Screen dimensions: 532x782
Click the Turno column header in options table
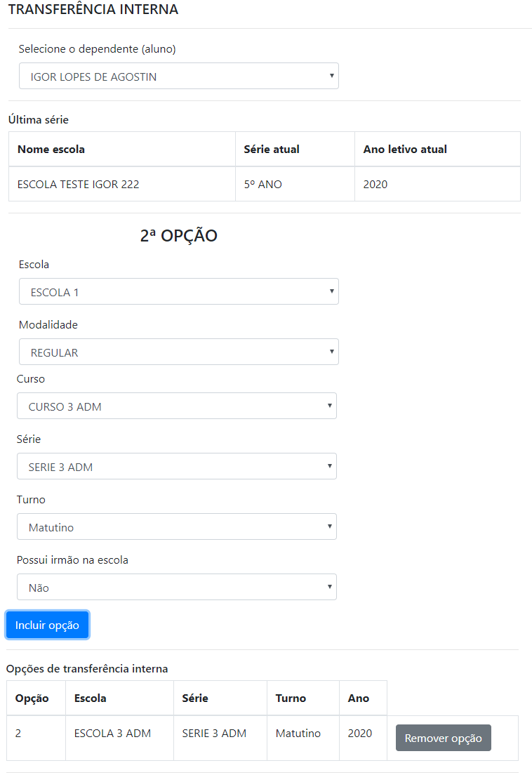click(x=291, y=698)
